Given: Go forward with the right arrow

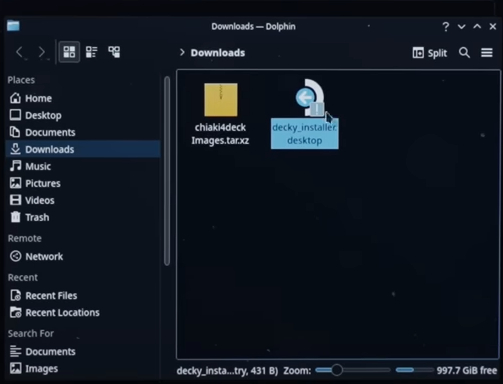Looking at the screenshot, I should click(41, 52).
